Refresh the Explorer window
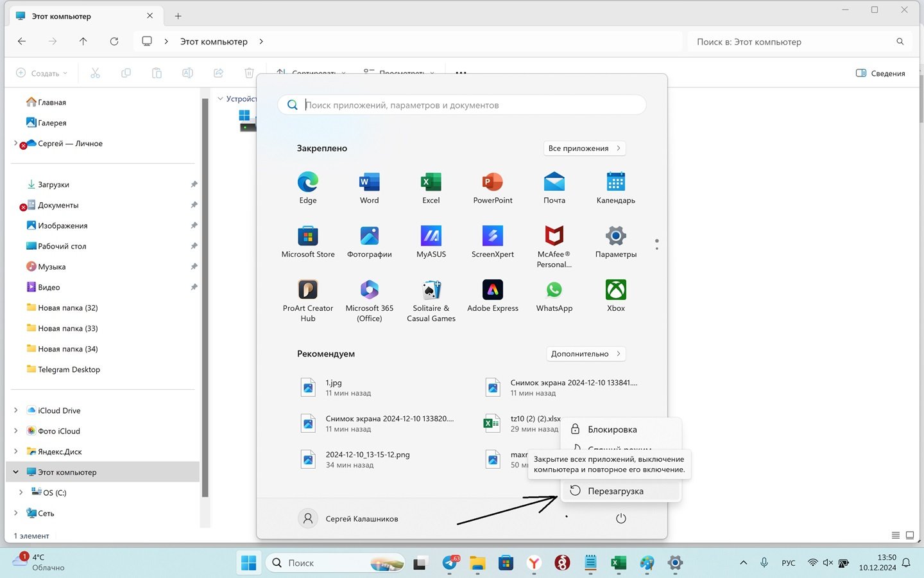The image size is (924, 578). [114, 41]
